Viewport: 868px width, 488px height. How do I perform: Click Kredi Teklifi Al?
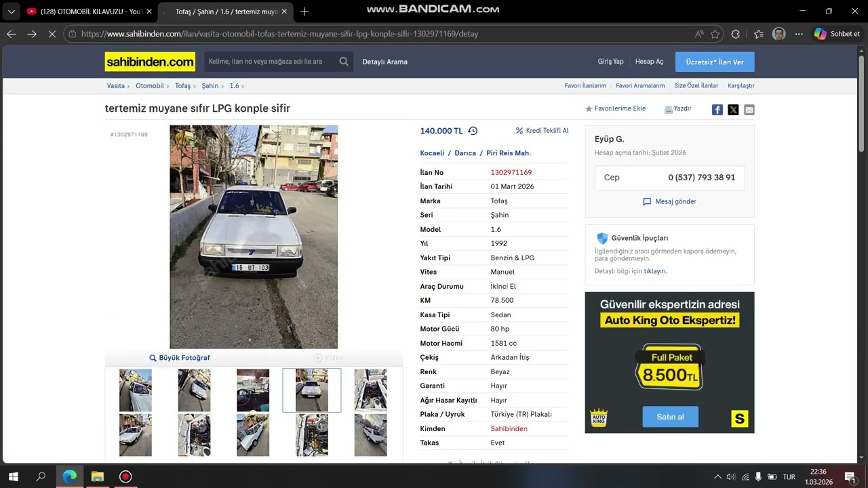click(542, 131)
